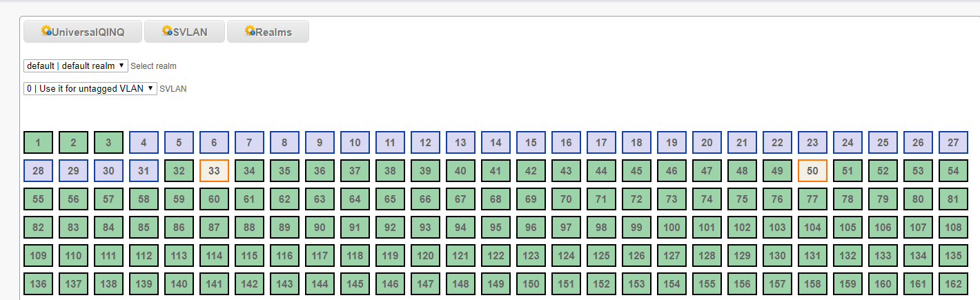
Task: Open the SVLAN untagged VLAN dropdown
Action: tap(90, 88)
